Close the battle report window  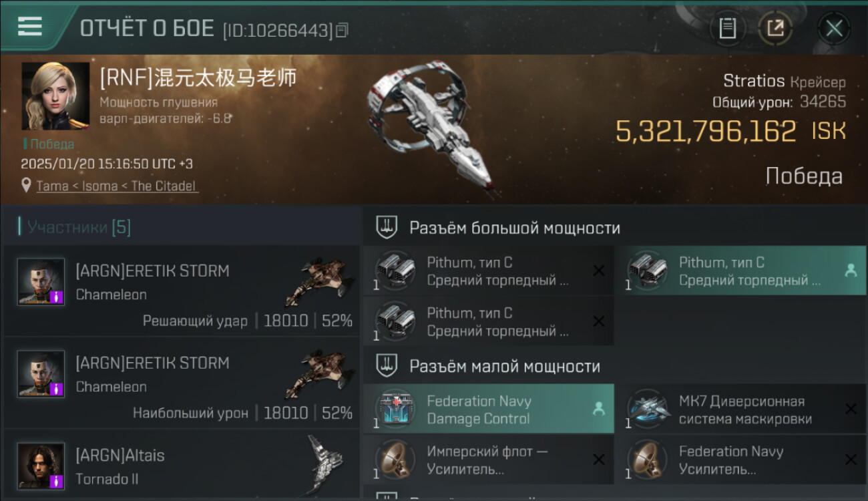click(834, 28)
